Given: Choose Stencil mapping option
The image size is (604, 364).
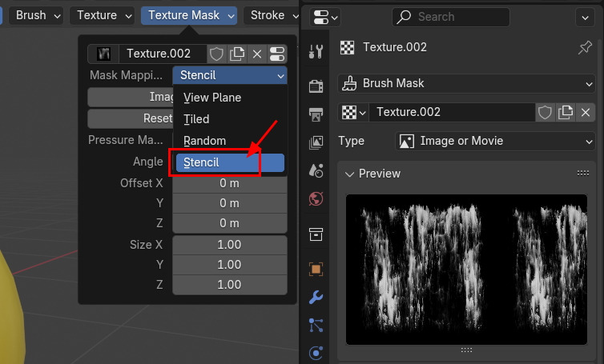Looking at the screenshot, I should coord(230,162).
